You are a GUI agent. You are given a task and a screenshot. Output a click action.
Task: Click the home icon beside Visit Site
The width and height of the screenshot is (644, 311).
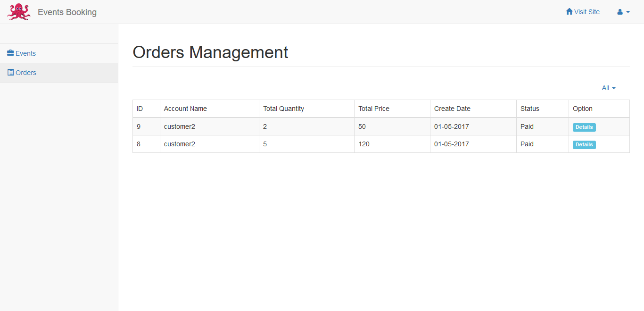(x=569, y=12)
